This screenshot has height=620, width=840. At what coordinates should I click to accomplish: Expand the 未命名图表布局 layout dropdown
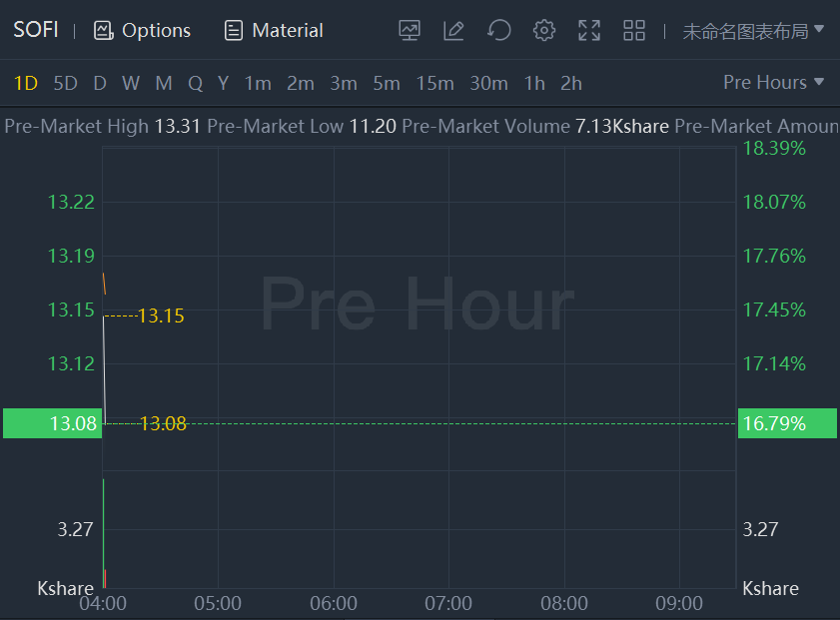click(753, 31)
